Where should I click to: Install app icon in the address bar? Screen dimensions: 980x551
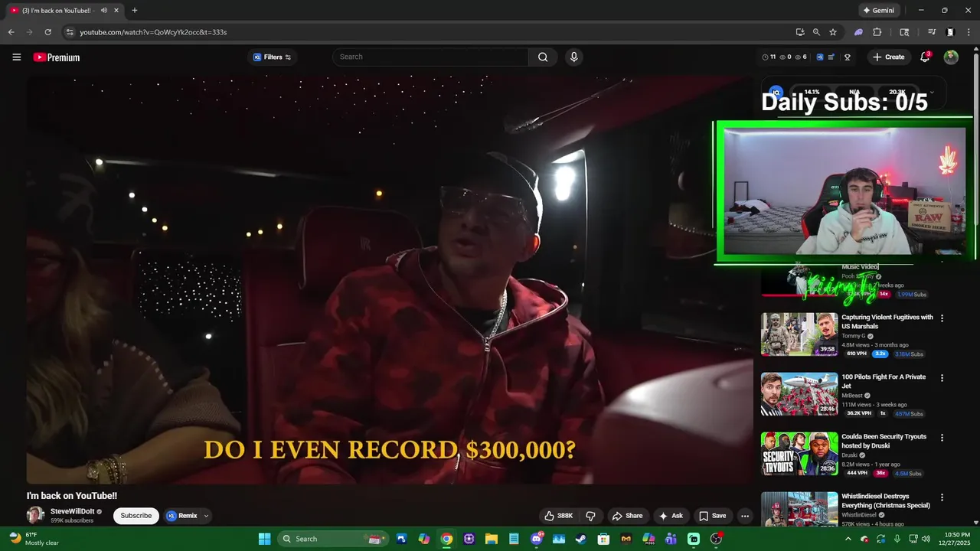800,32
